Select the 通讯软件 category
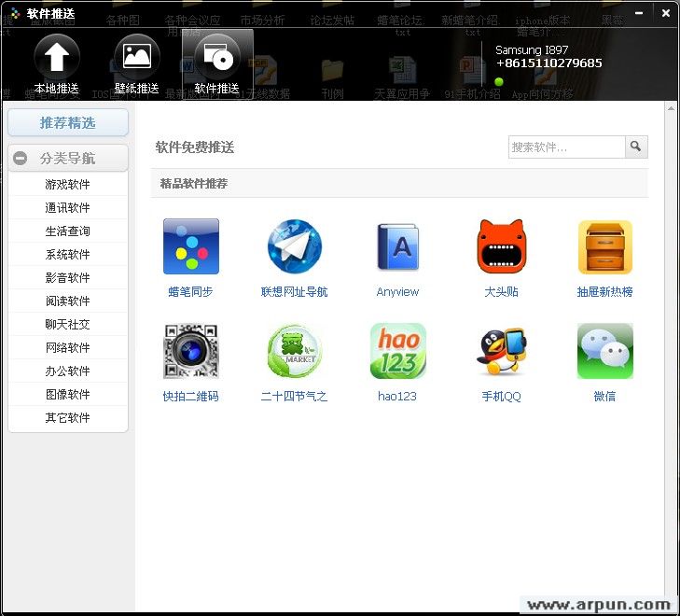Viewport: 680px width, 616px height. pyautogui.click(x=68, y=208)
